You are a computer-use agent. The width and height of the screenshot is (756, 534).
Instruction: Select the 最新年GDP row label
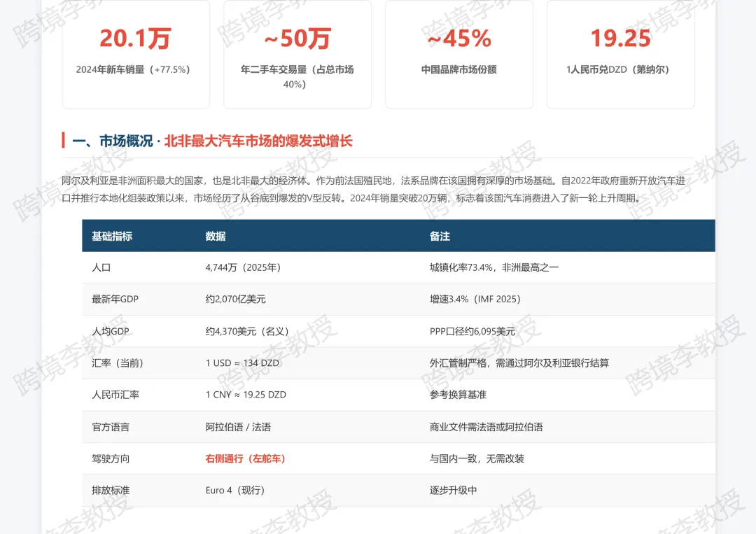[115, 299]
